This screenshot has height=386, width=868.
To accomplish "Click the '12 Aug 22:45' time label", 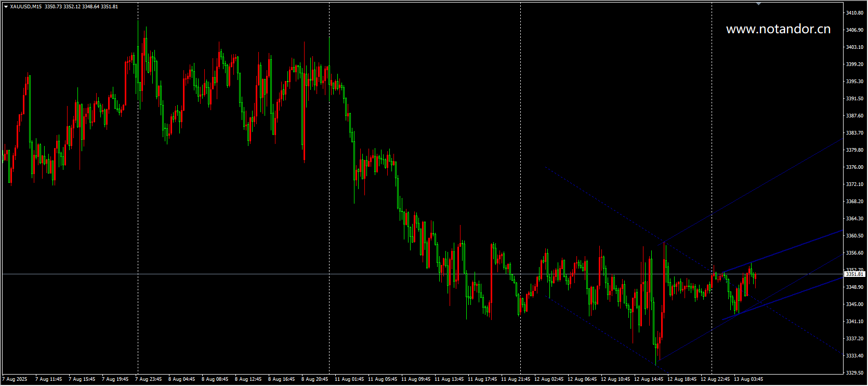I will click(715, 379).
